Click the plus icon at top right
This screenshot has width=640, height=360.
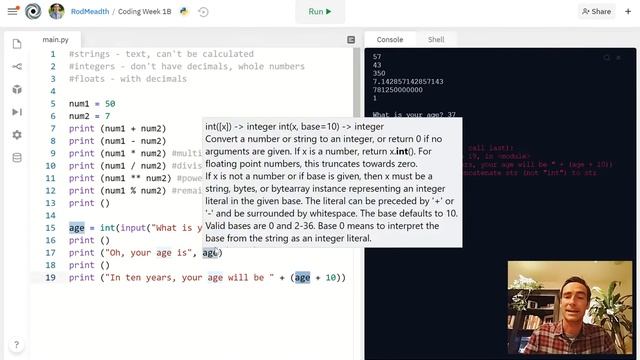[628, 11]
